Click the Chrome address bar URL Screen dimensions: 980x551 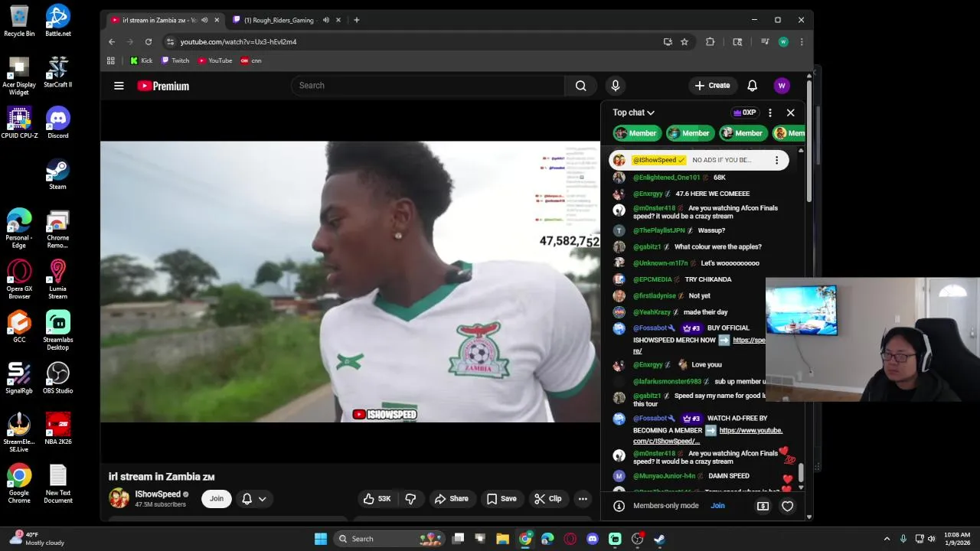(x=239, y=42)
